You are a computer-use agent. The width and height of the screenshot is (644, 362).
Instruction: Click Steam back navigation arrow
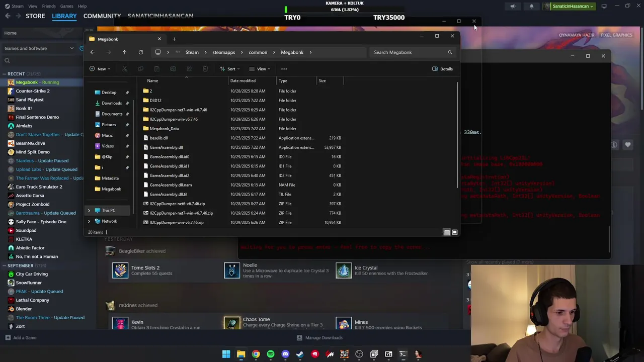click(8, 16)
